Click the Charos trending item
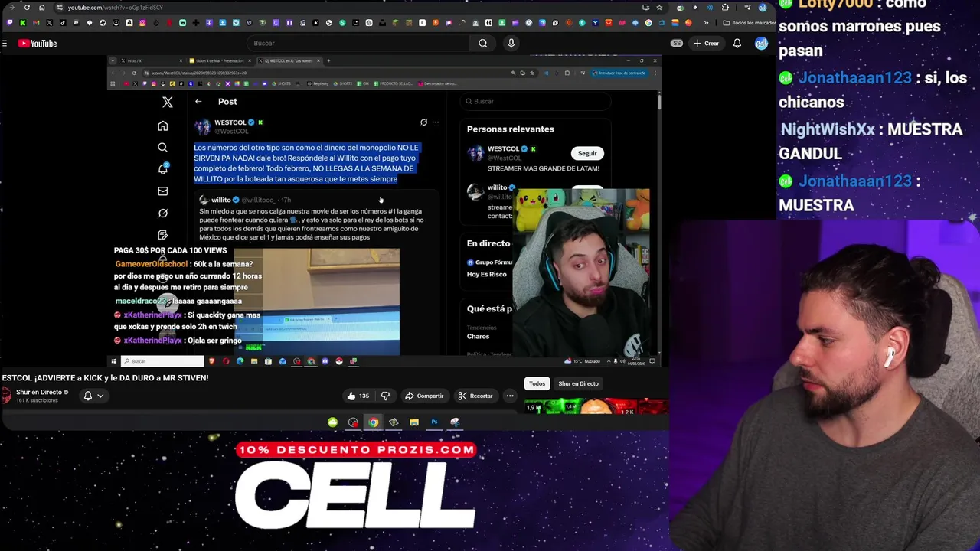The image size is (980, 551). (478, 336)
